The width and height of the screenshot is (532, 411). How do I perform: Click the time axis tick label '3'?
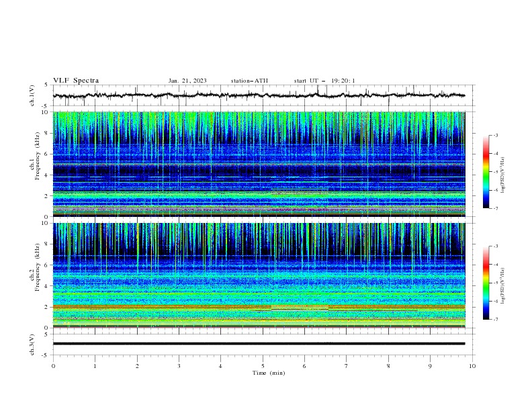179,366
